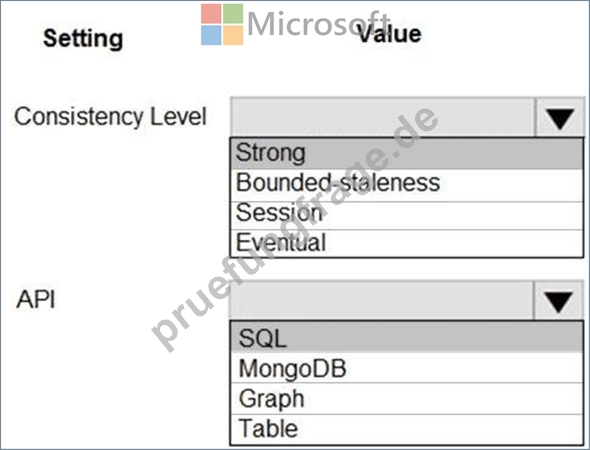Select SQL from the API list
This screenshot has height=450, width=590.
(407, 337)
